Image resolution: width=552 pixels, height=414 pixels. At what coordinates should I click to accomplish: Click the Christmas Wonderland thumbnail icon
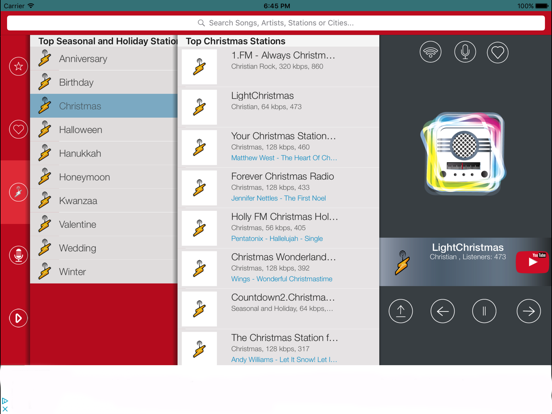click(199, 269)
